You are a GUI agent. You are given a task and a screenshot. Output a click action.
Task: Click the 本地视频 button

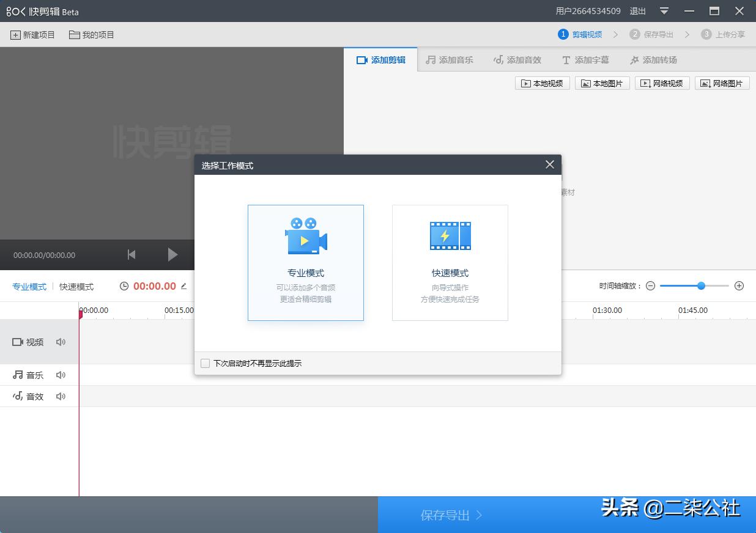(x=543, y=84)
